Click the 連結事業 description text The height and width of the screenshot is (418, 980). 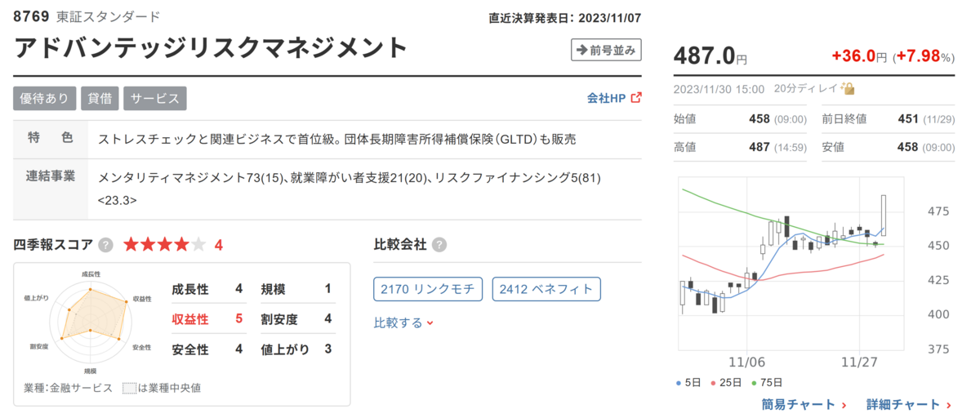pos(350,189)
